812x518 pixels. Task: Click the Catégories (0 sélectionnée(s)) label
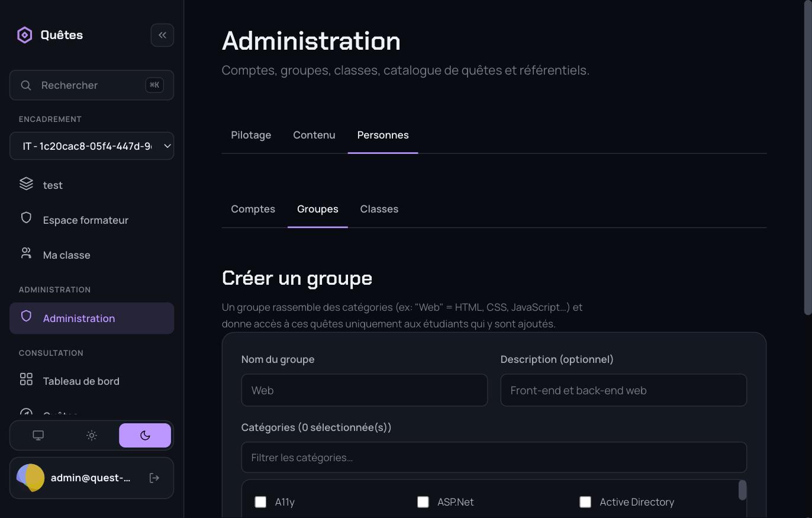coord(317,427)
